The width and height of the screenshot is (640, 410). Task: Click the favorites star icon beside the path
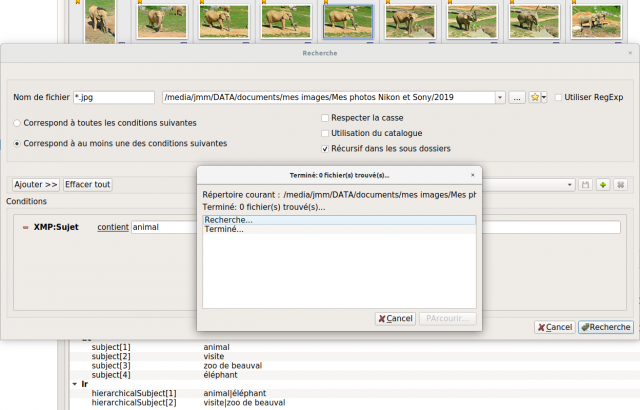[x=534, y=98]
